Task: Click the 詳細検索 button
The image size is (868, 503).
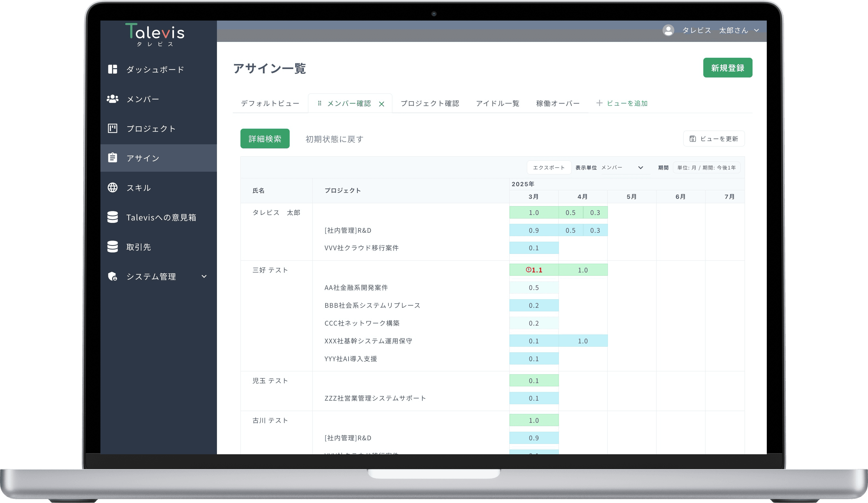Action: [265, 139]
